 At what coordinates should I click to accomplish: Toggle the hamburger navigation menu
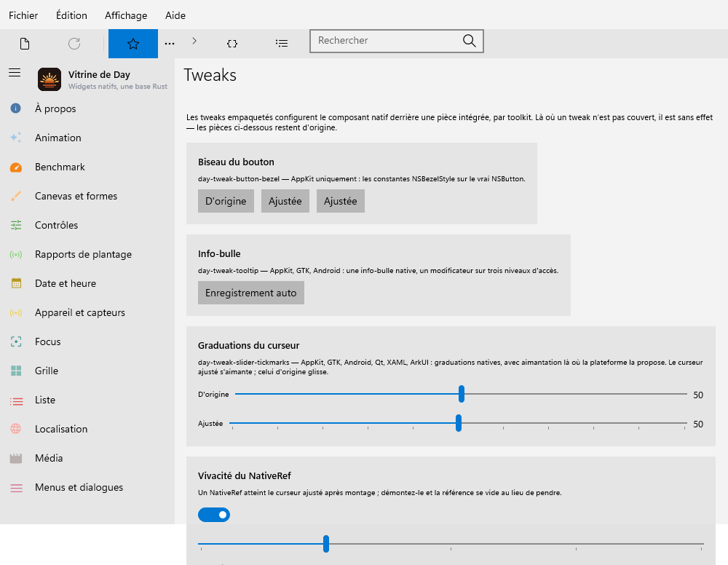coord(15,72)
